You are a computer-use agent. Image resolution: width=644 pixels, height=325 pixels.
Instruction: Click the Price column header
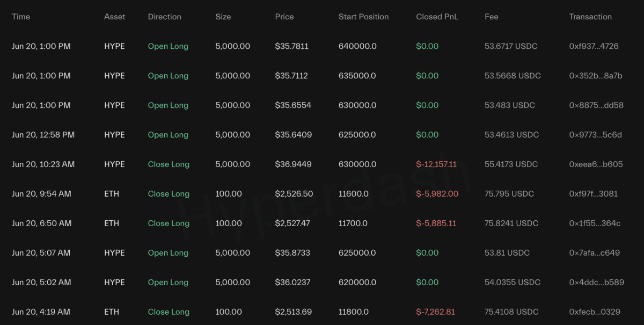click(x=284, y=17)
